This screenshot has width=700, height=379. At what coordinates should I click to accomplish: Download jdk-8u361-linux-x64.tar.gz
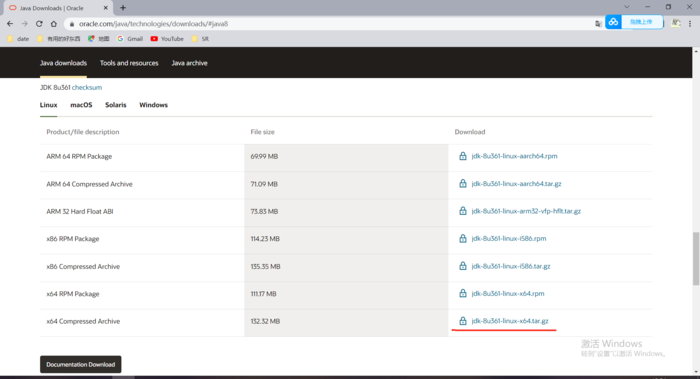[x=510, y=321]
